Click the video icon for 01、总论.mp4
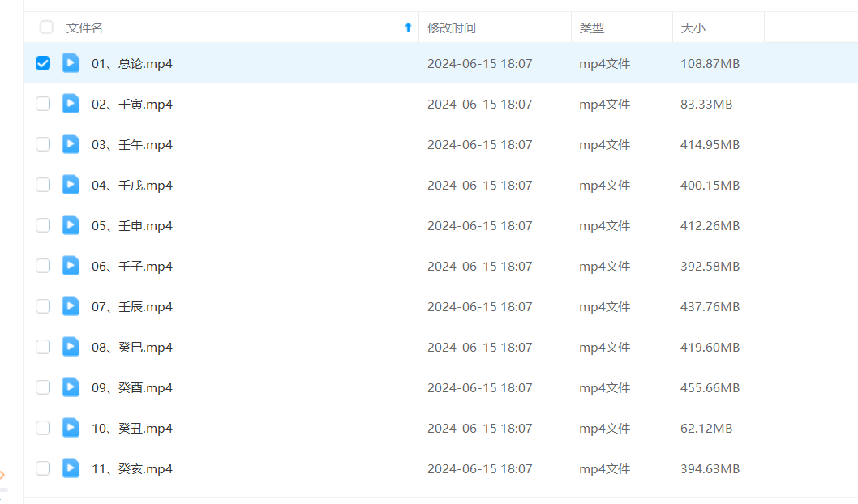858x504 pixels. tap(71, 63)
